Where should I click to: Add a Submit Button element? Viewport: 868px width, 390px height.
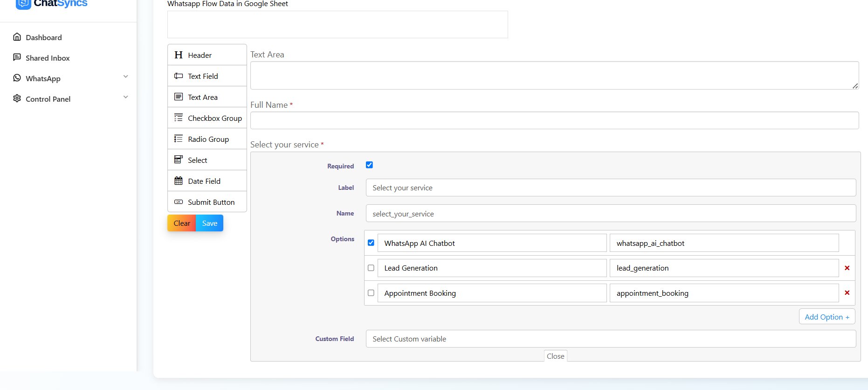[x=207, y=202]
